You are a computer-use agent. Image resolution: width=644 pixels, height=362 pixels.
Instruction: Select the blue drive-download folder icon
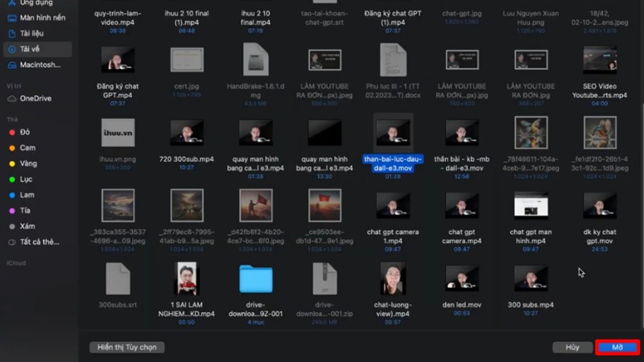click(x=256, y=278)
